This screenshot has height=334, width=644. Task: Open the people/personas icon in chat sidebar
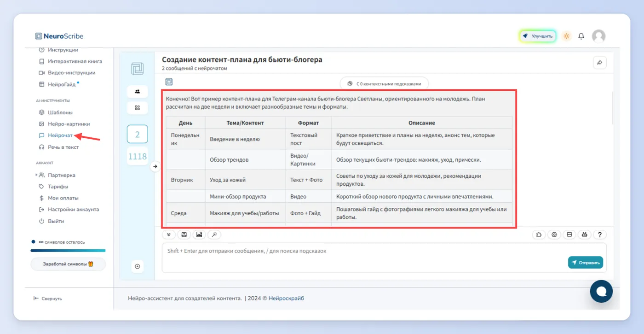138,91
